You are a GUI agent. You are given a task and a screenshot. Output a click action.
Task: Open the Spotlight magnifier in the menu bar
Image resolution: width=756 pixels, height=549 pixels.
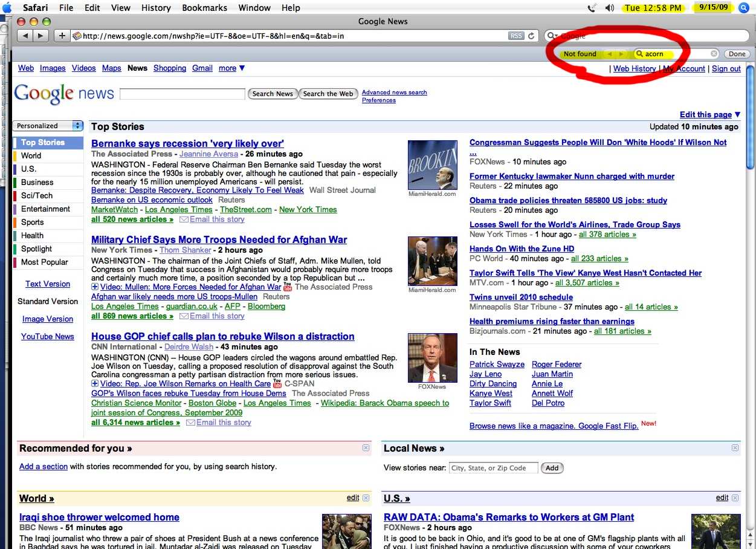click(x=744, y=8)
